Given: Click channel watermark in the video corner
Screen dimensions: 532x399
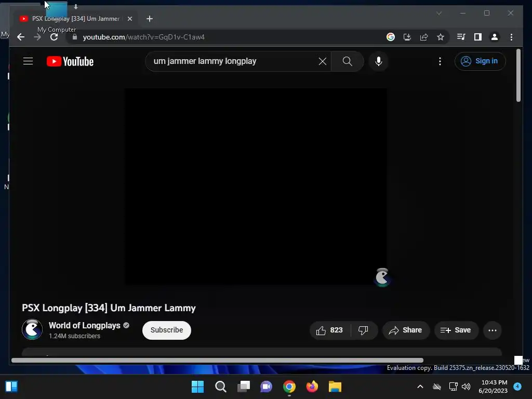Looking at the screenshot, I should coord(382,277).
